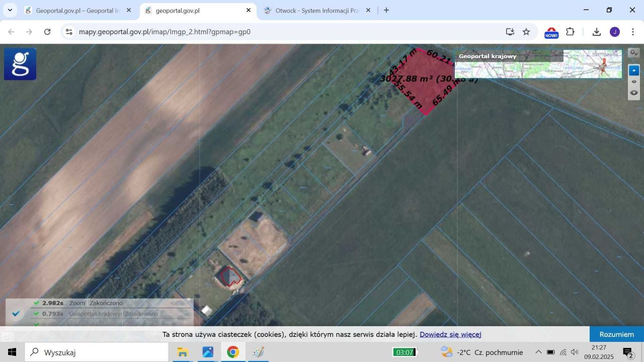The width and height of the screenshot is (644, 362).
Task: Open the Dowiedz się więcej link
Action: (450, 334)
